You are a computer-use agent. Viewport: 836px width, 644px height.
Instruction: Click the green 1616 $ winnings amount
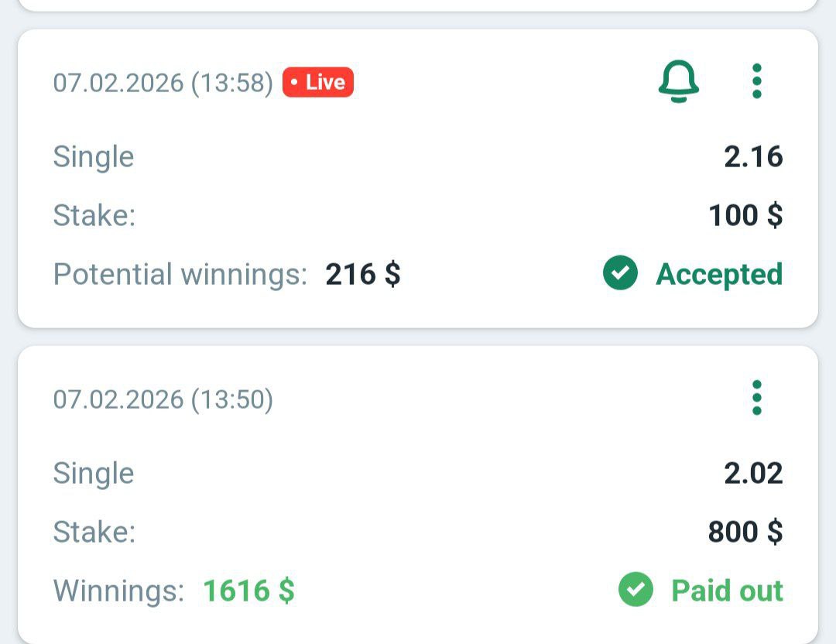(x=248, y=591)
